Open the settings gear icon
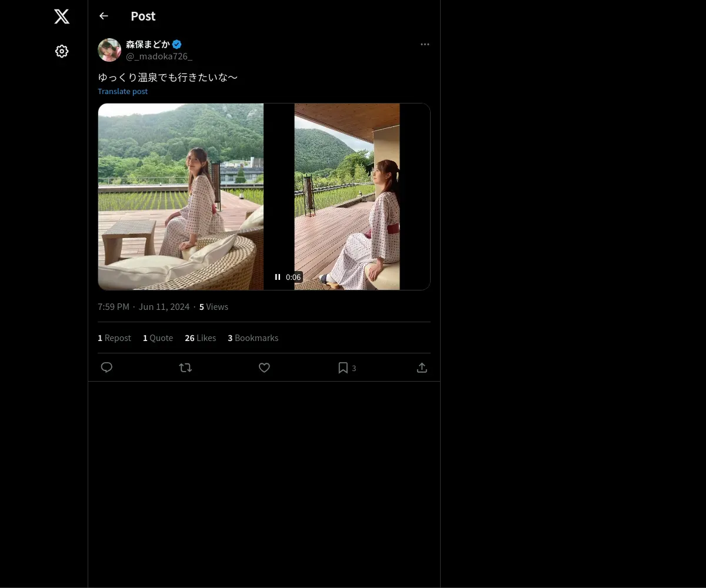Screen dimensions: 706x588 (62, 51)
